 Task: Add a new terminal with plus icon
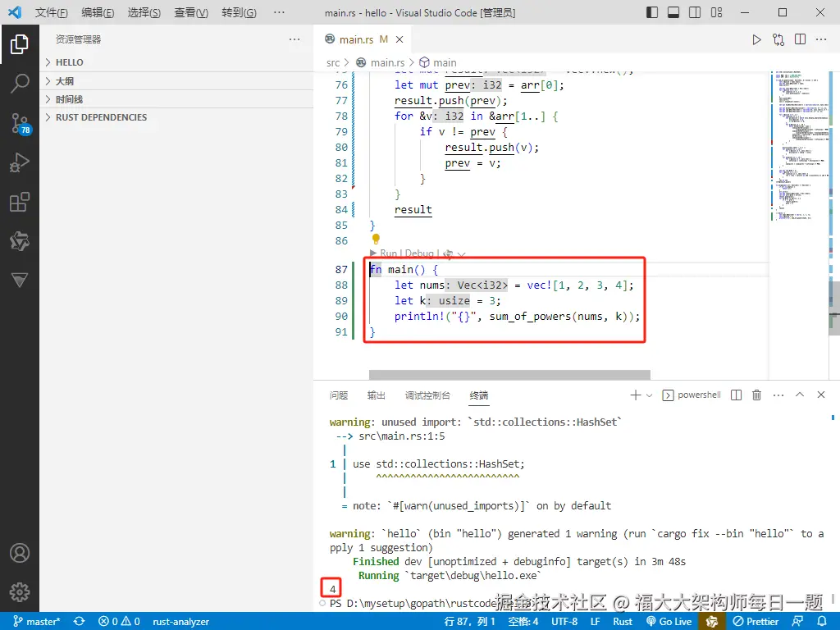point(636,395)
